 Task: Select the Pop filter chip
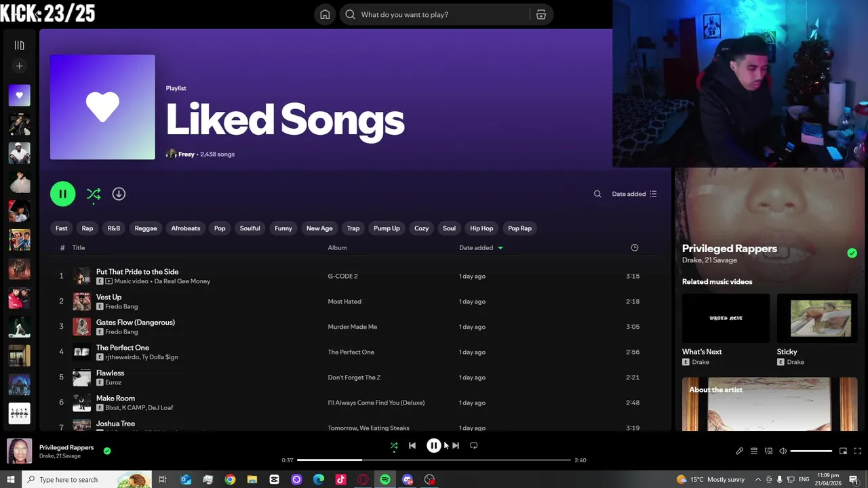(x=220, y=228)
